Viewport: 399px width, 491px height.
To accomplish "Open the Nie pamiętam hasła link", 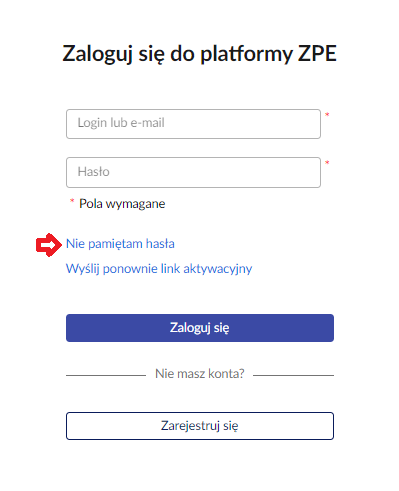I will pyautogui.click(x=120, y=244).
